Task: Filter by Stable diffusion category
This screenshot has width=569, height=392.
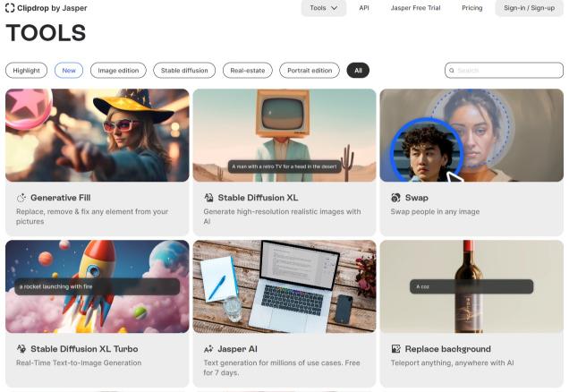Action: tap(183, 70)
